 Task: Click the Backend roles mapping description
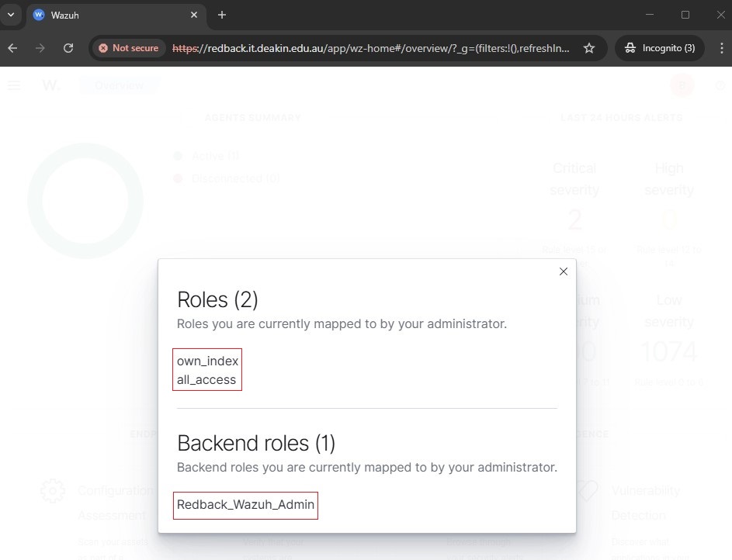pos(367,467)
